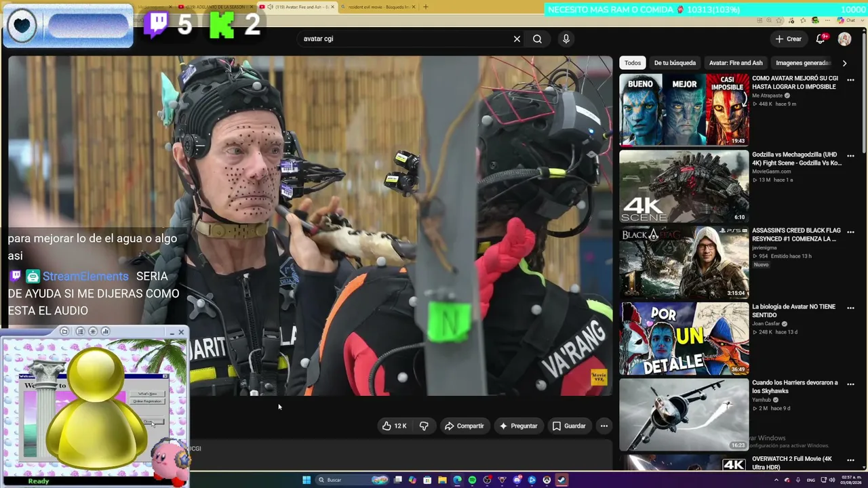The image size is (868, 488).
Task: Show more filter chips with right arrow
Action: (x=844, y=63)
